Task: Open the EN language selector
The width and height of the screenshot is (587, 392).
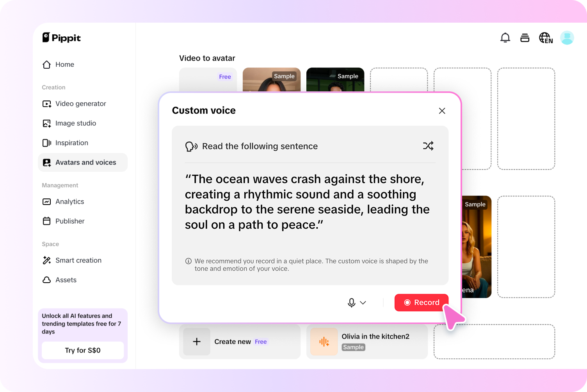Action: pyautogui.click(x=545, y=37)
